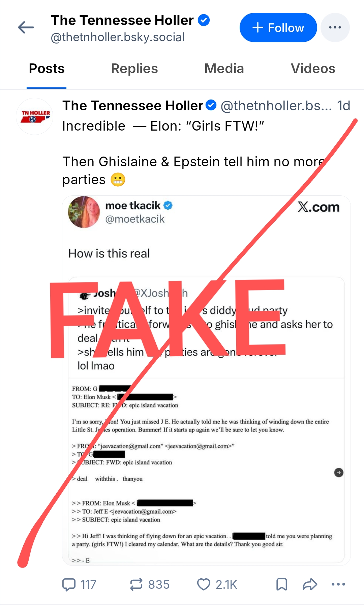Open the Videos tab
Image resolution: width=364 pixels, height=606 pixels.
pyautogui.click(x=313, y=69)
